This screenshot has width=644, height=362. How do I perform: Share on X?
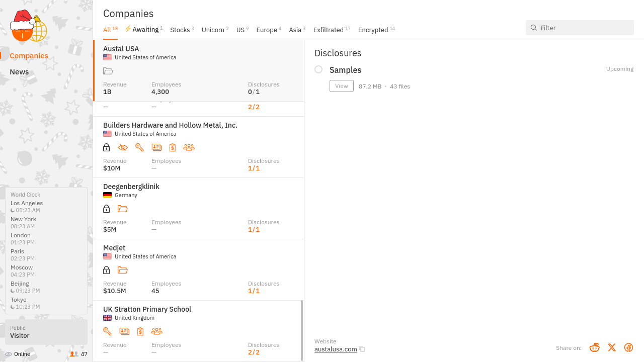(x=612, y=347)
